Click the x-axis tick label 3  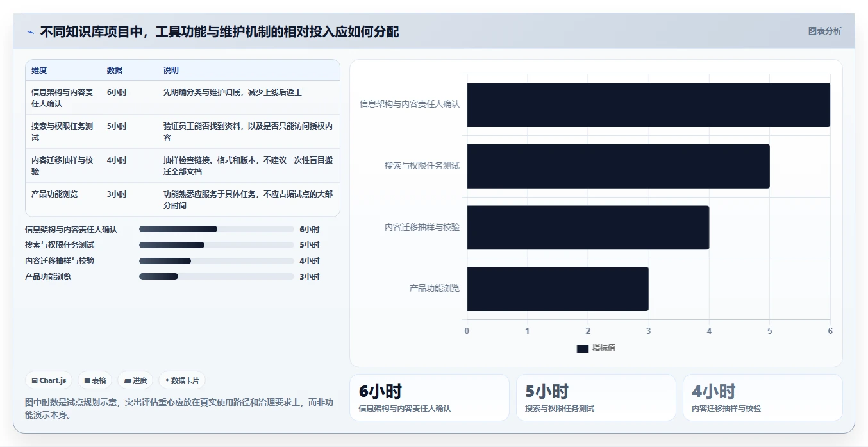(x=648, y=331)
